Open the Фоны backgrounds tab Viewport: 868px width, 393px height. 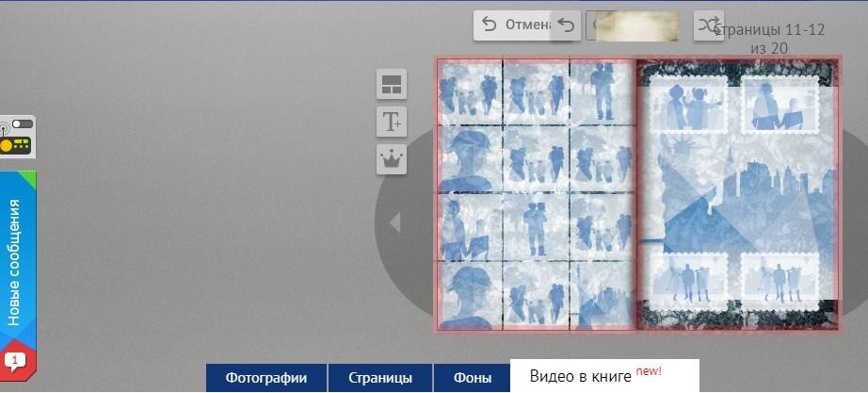point(472,378)
